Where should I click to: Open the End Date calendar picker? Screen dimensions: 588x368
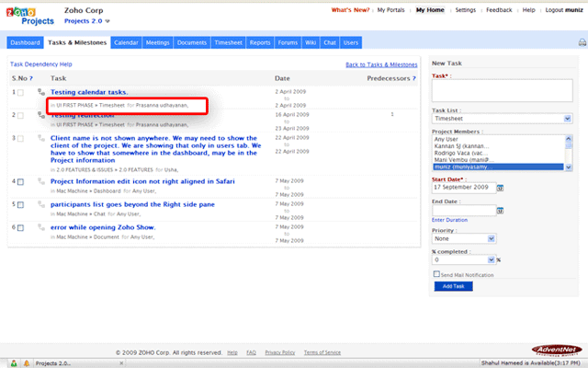pyautogui.click(x=501, y=211)
